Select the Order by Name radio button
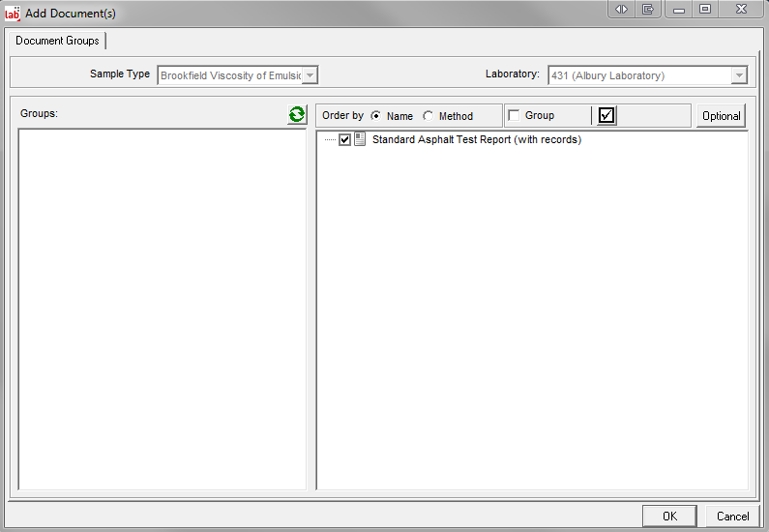Viewport: 769px width, 532px height. pyautogui.click(x=376, y=116)
